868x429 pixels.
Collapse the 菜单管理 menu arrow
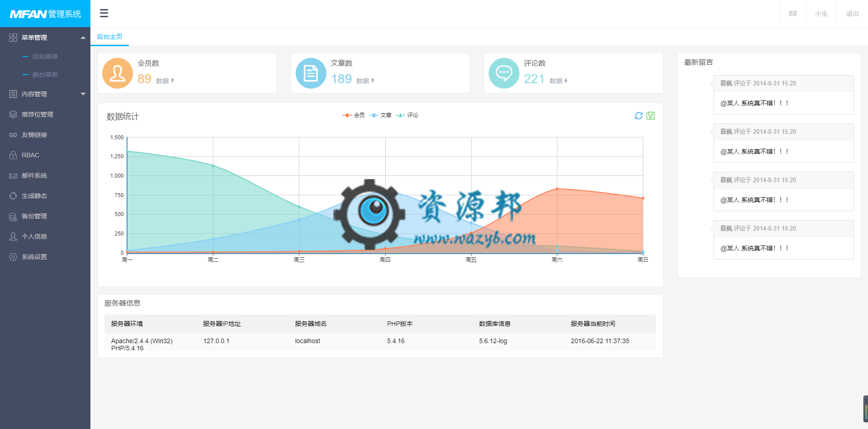pos(83,38)
